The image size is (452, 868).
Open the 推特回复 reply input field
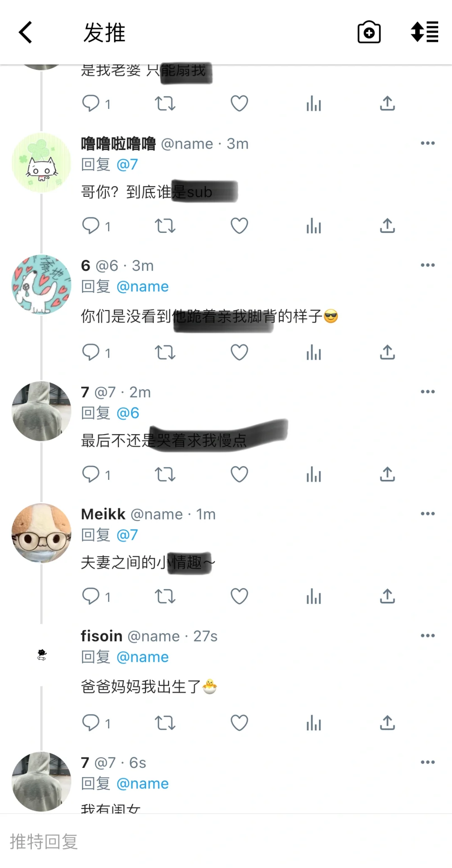tap(226, 842)
